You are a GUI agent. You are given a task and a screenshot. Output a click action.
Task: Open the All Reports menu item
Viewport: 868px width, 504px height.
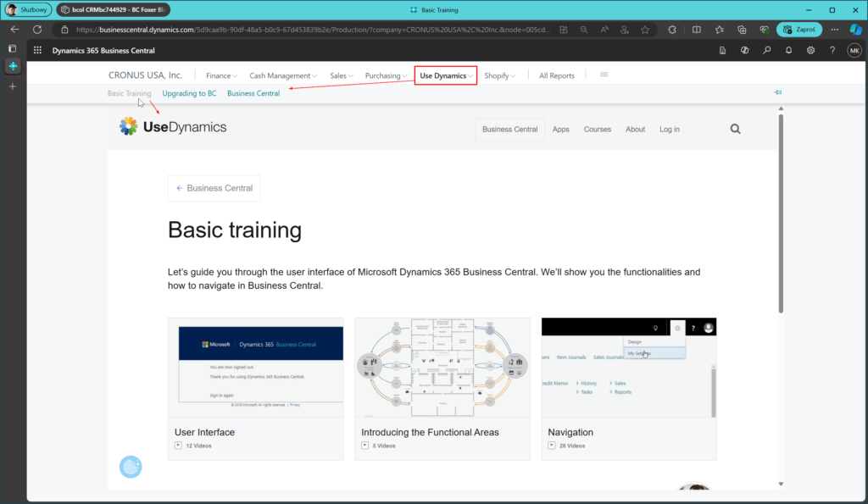[556, 75]
